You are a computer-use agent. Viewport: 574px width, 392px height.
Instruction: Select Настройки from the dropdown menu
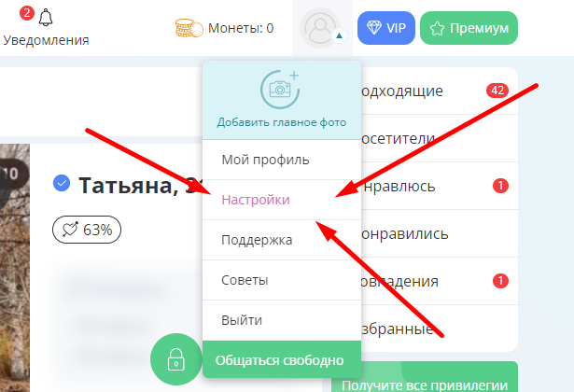point(282,200)
